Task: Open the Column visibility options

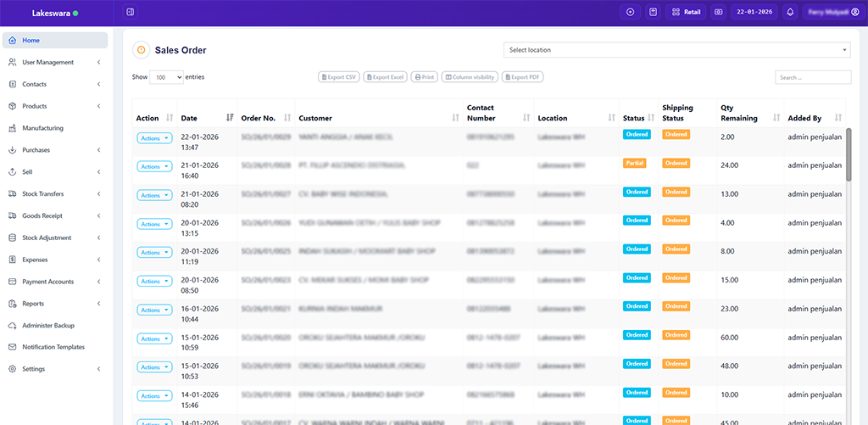Action: tap(470, 77)
